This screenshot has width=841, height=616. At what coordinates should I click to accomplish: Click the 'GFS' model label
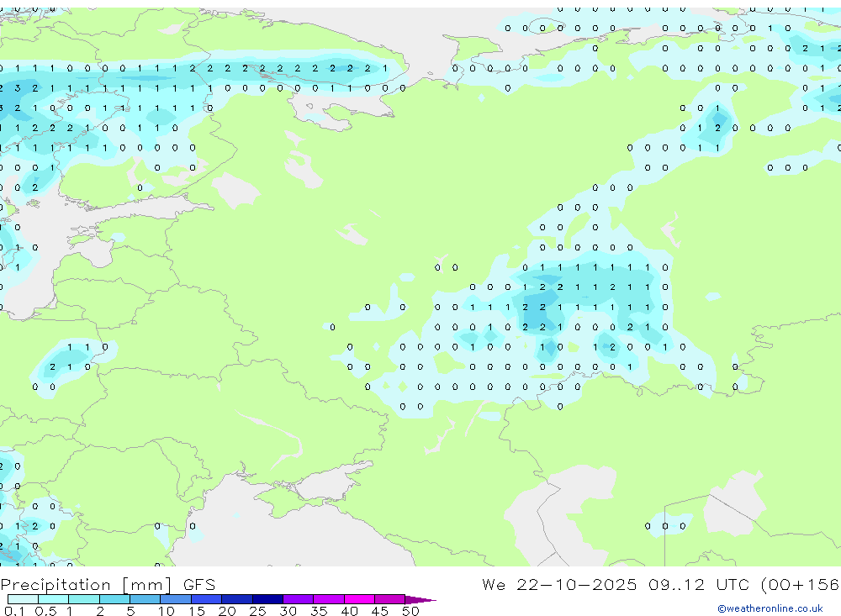coord(199,585)
